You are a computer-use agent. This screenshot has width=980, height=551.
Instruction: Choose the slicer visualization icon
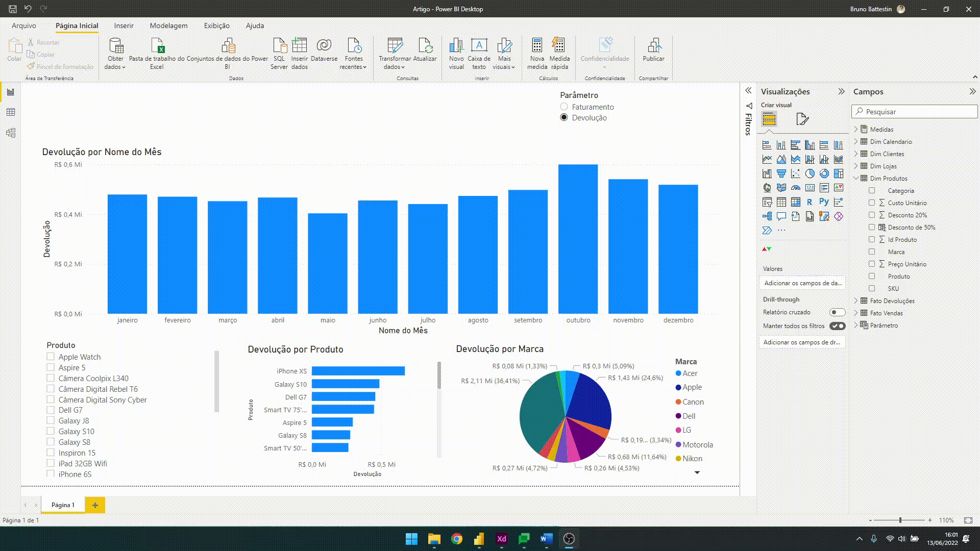[x=767, y=202]
